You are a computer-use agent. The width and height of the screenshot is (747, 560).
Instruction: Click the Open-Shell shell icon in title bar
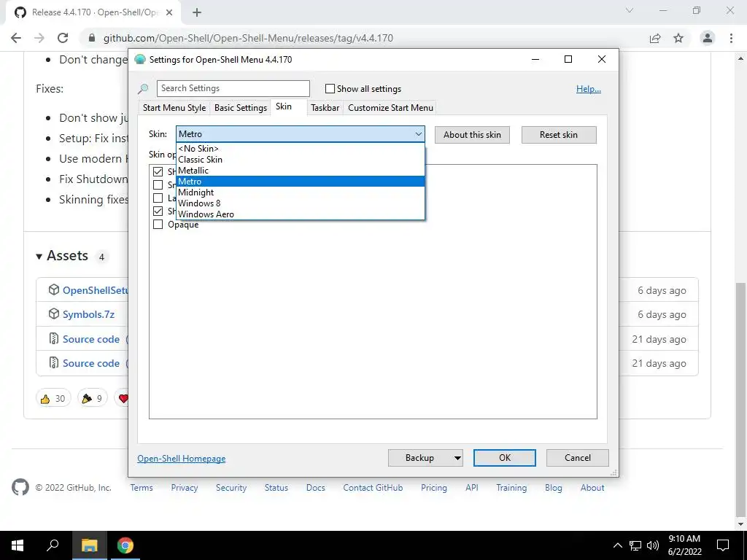click(139, 60)
